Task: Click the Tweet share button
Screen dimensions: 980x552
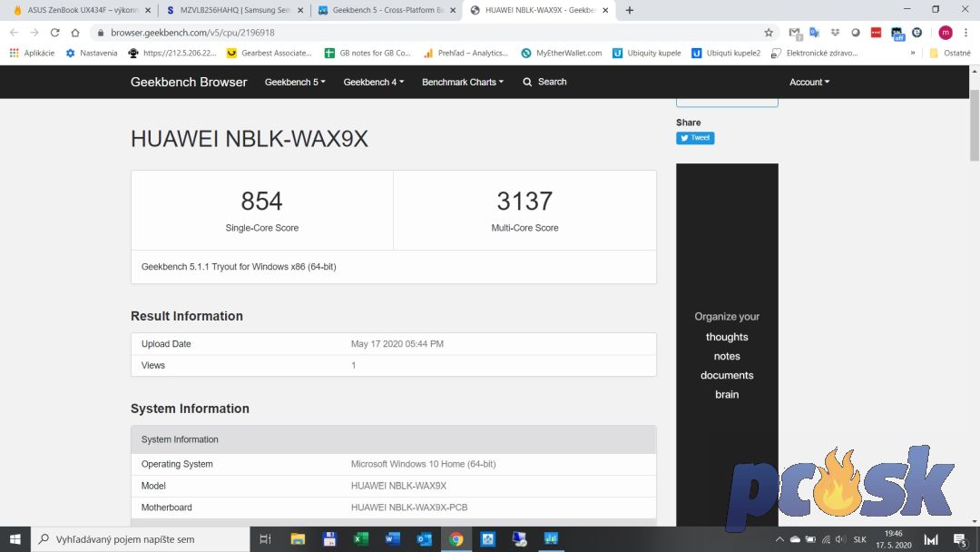Action: 695,137
